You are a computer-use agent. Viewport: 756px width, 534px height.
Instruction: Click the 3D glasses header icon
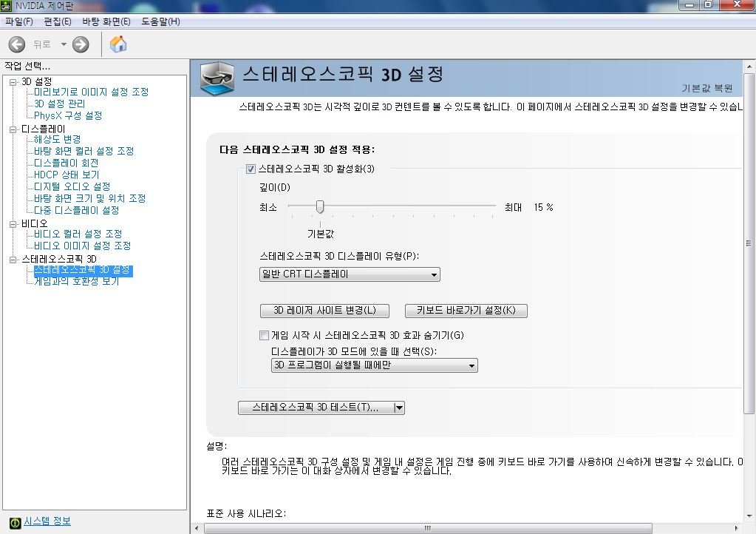pyautogui.click(x=217, y=78)
